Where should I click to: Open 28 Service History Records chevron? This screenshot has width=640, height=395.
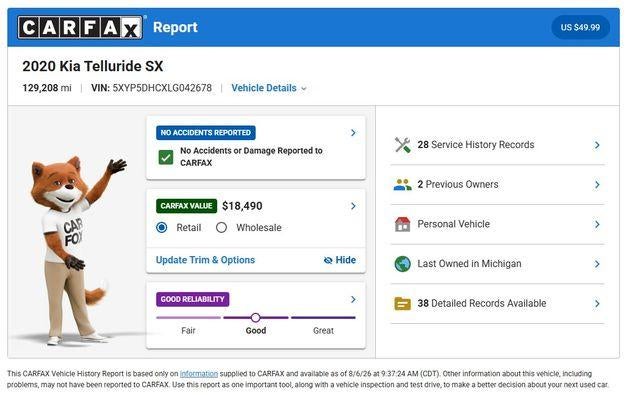pos(597,145)
